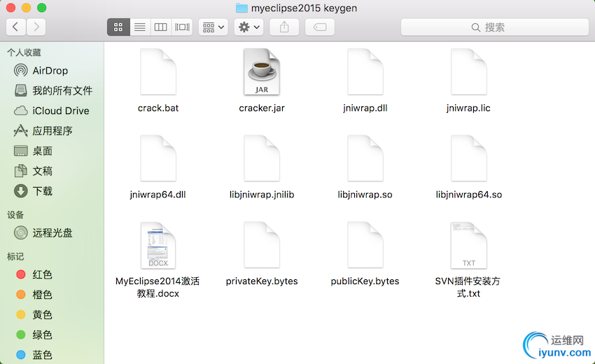Click the Share toolbar button
The width and height of the screenshot is (595, 364).
click(x=284, y=27)
